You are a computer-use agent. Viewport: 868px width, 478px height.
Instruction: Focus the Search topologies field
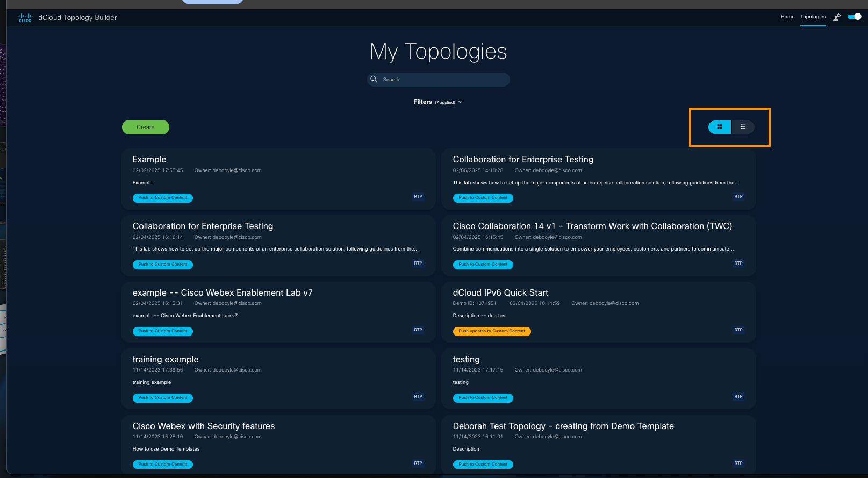[439, 80]
